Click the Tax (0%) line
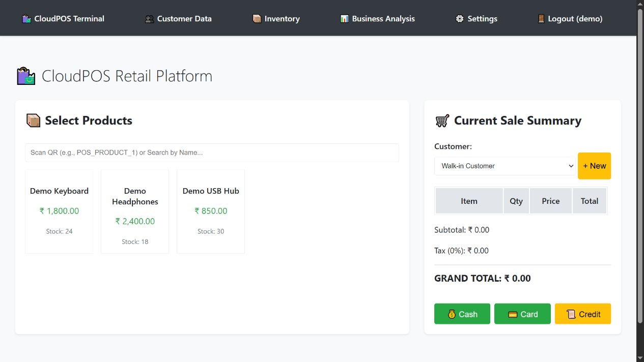644x362 pixels. [461, 251]
